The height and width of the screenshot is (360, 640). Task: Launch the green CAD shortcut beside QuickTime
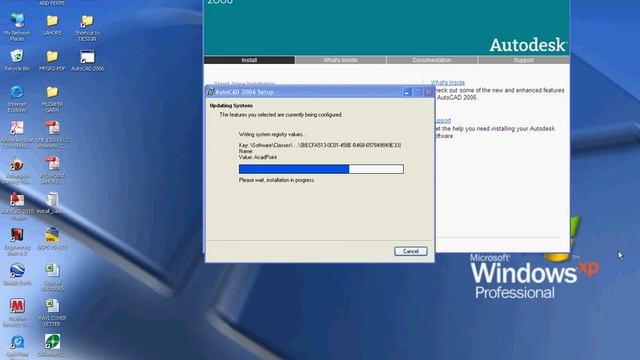coord(52,346)
